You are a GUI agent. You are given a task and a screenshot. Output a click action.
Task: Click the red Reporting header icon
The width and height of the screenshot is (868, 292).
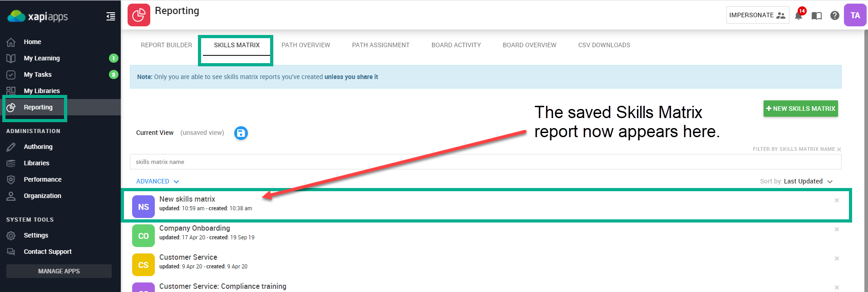(x=139, y=15)
